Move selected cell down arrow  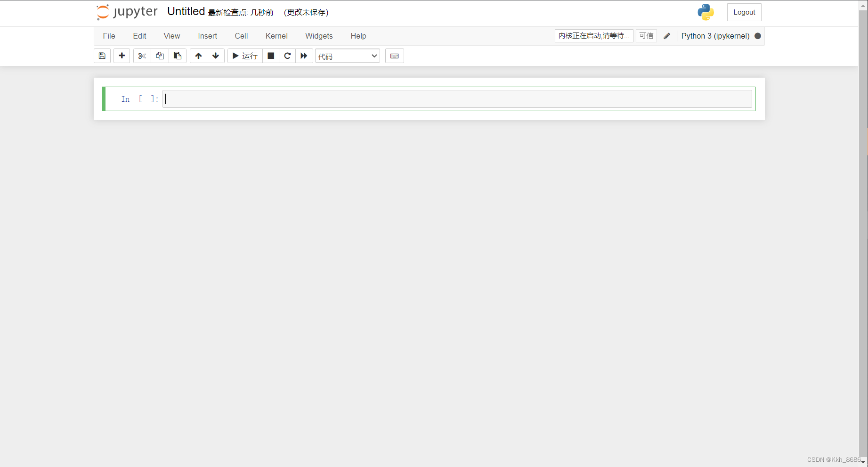[x=216, y=56]
